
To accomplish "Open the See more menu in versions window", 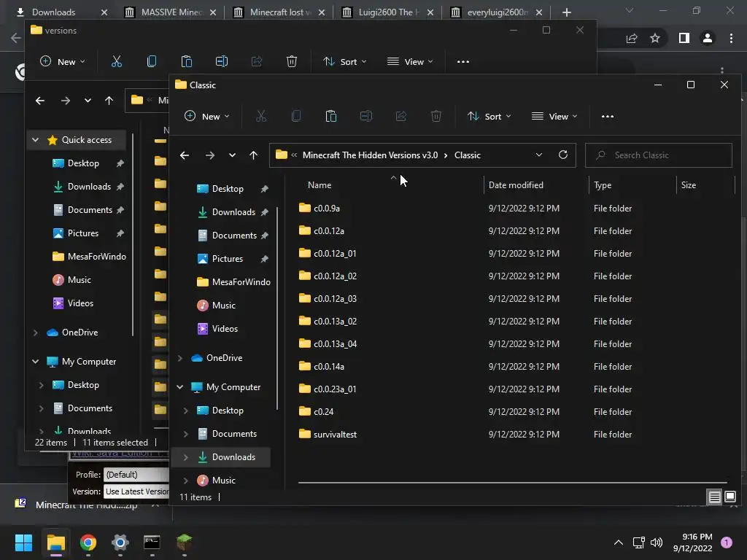I will (463, 61).
